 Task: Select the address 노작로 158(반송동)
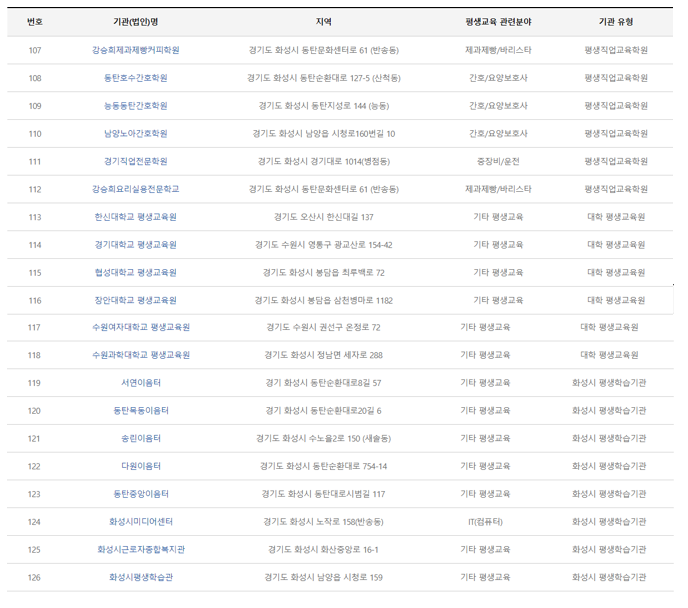350,522
